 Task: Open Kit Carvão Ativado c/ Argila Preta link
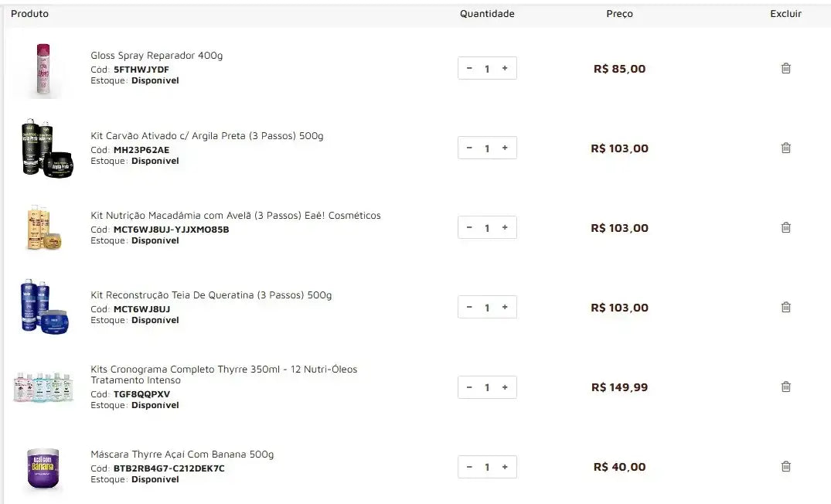pos(206,136)
